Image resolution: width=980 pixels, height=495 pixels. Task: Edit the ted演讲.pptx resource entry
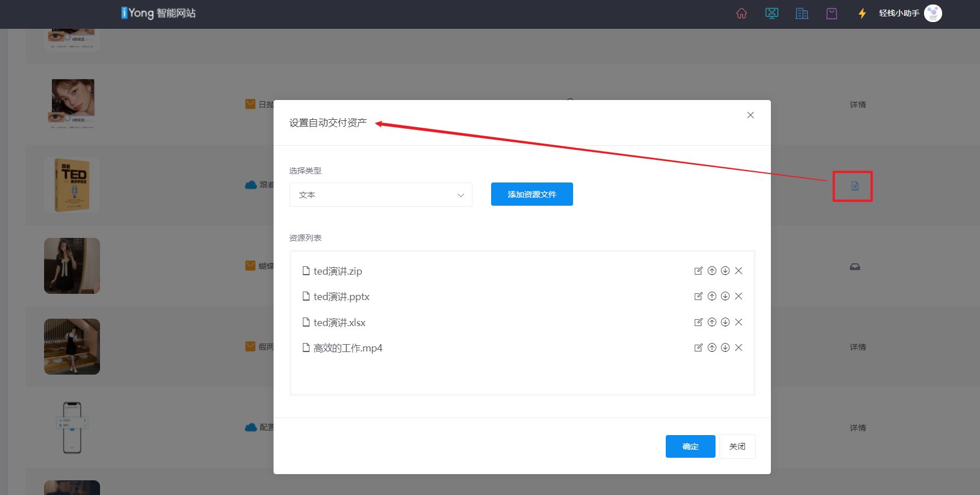pyautogui.click(x=699, y=296)
